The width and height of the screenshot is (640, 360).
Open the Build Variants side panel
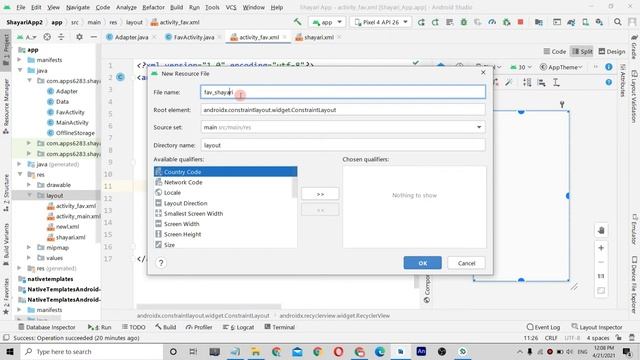pos(6,244)
